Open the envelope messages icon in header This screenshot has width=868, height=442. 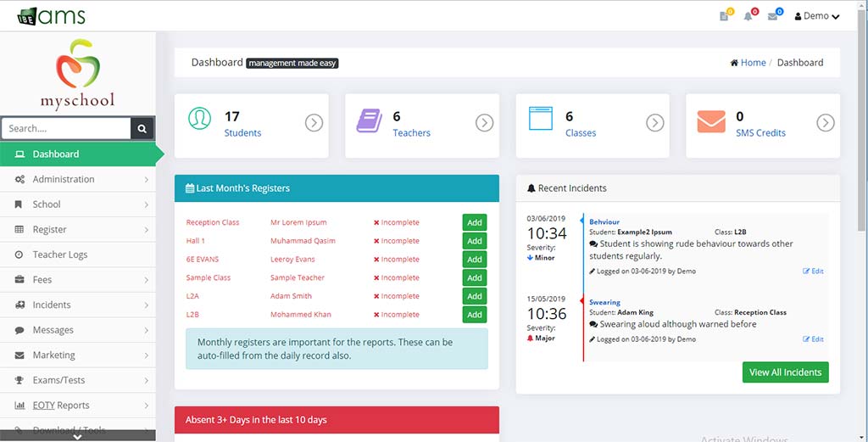tap(773, 16)
